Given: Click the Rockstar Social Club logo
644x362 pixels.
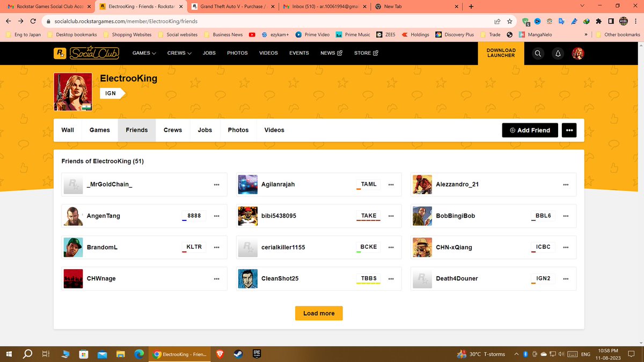Looking at the screenshot, I should click(x=86, y=53).
